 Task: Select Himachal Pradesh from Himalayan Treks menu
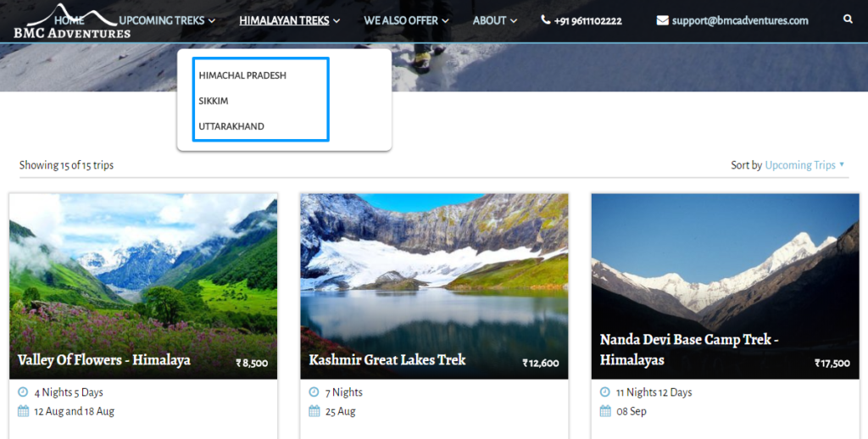242,75
